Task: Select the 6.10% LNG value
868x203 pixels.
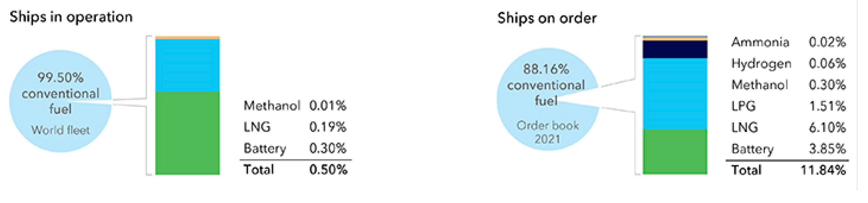Action: click(x=827, y=128)
